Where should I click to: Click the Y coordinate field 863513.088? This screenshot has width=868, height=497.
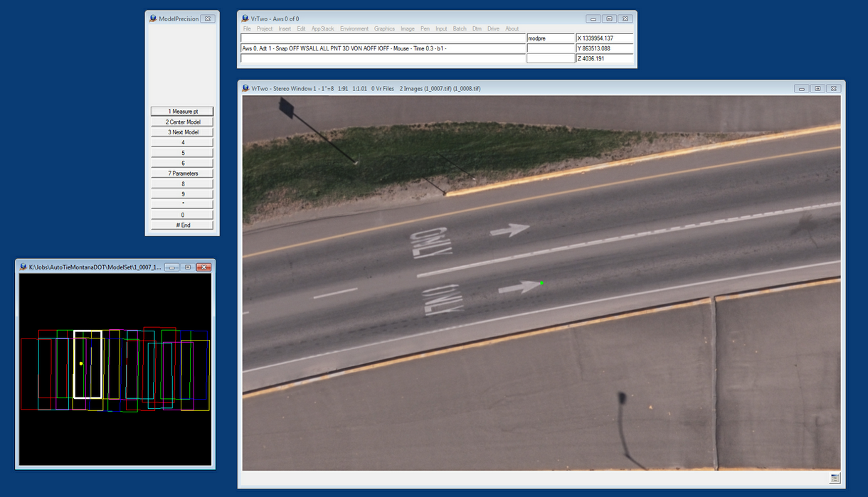[604, 48]
